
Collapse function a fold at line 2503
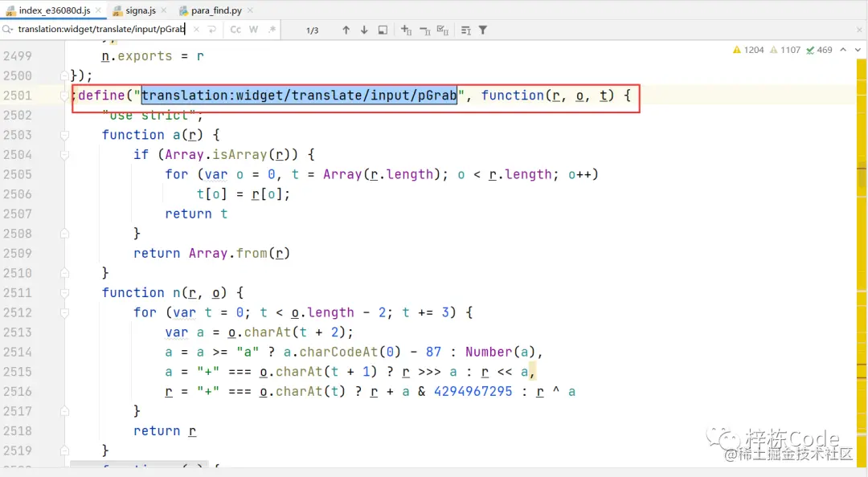[65, 135]
